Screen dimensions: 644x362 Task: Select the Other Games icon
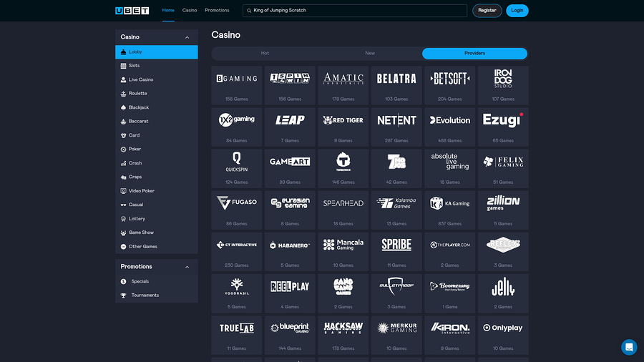123,247
